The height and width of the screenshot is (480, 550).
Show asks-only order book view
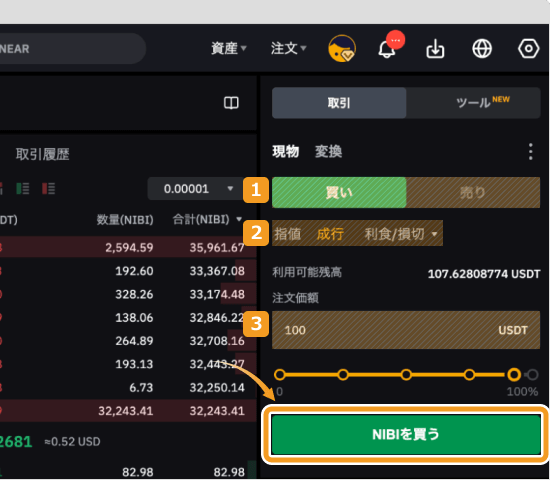[x=48, y=188]
